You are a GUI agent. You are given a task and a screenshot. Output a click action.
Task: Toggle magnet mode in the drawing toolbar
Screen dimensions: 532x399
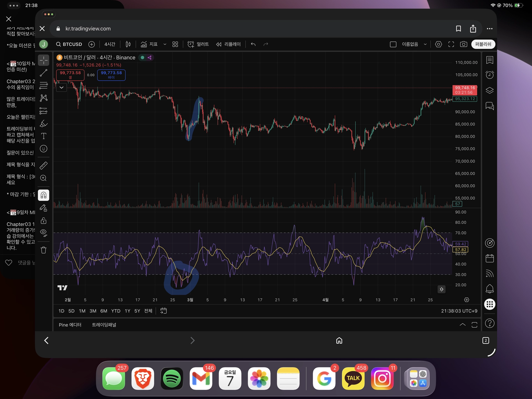pos(44,195)
